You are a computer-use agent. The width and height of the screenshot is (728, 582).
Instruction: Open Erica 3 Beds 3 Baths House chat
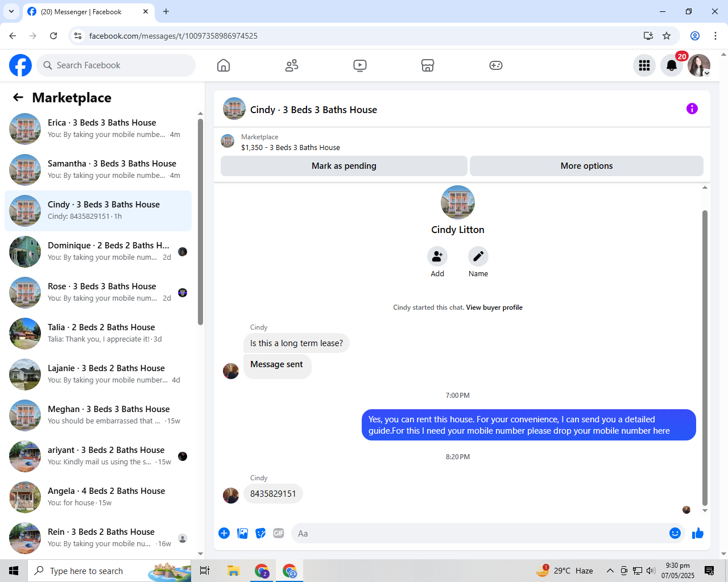[98, 129]
